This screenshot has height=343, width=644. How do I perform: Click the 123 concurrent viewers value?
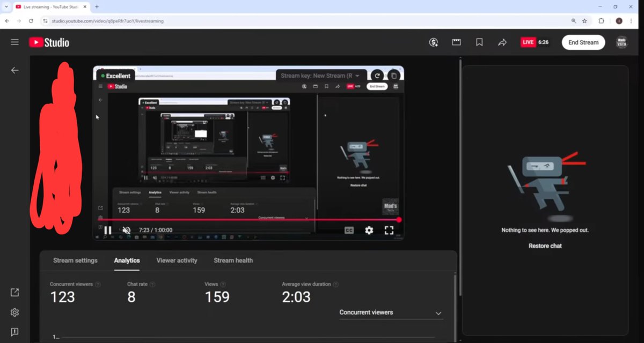pos(62,297)
